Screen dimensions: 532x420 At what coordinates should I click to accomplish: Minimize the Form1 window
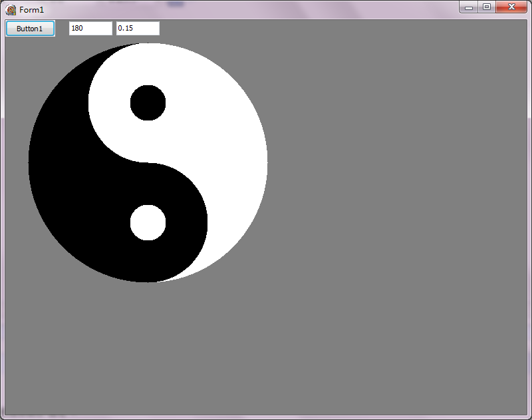click(469, 7)
